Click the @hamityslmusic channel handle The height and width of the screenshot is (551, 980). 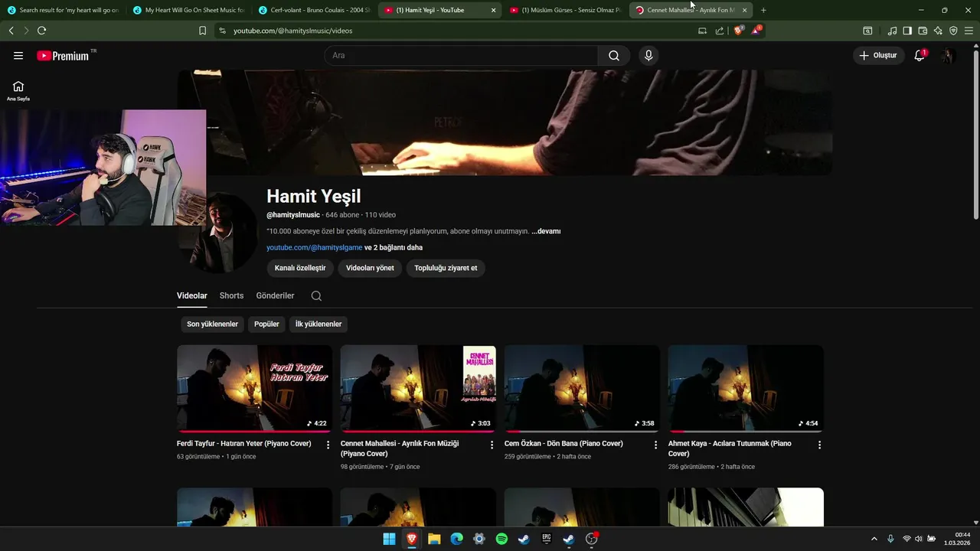(293, 215)
